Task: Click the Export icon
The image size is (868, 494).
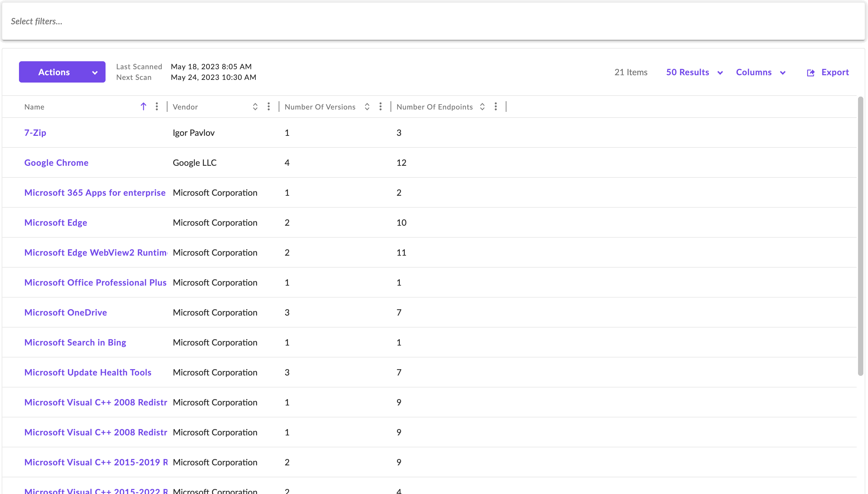Action: click(810, 73)
